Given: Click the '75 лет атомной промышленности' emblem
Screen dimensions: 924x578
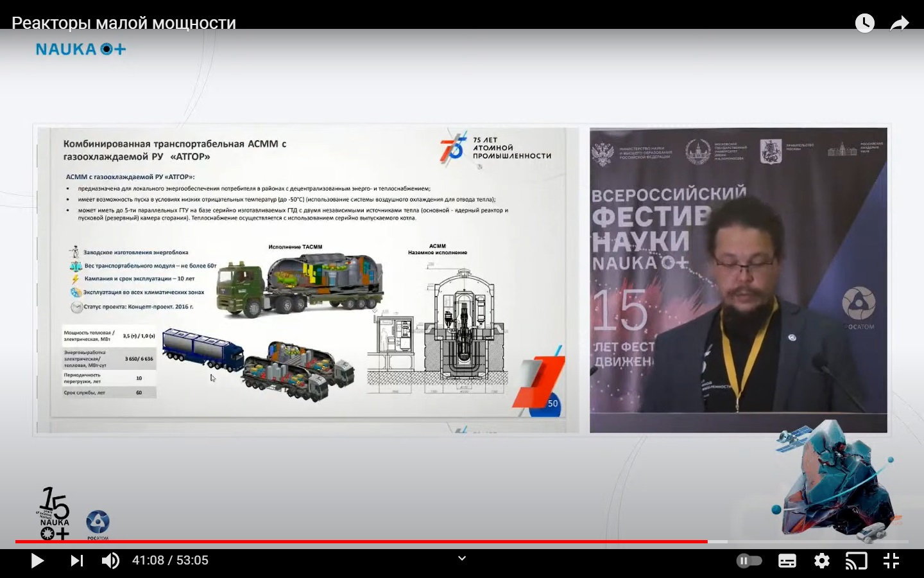Looking at the screenshot, I should (x=495, y=148).
